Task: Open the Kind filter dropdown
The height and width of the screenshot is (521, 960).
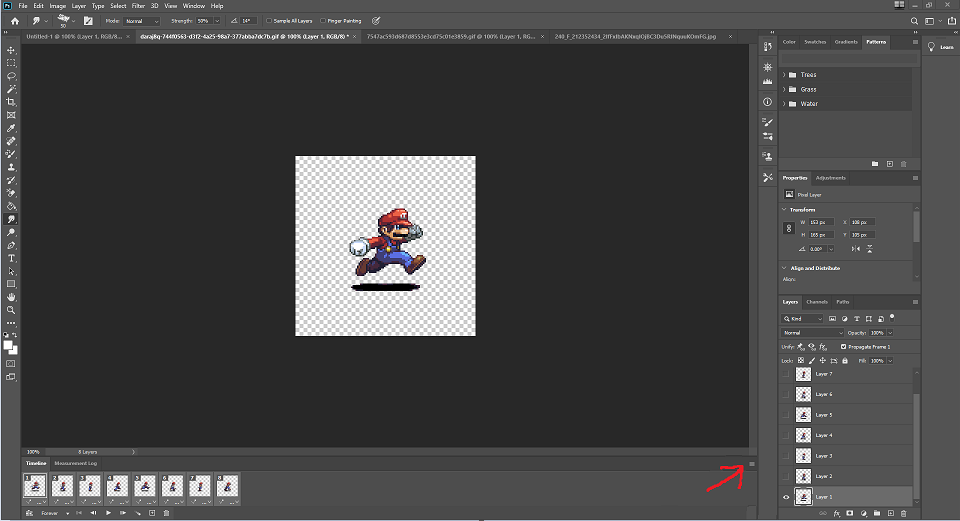Action: point(802,319)
